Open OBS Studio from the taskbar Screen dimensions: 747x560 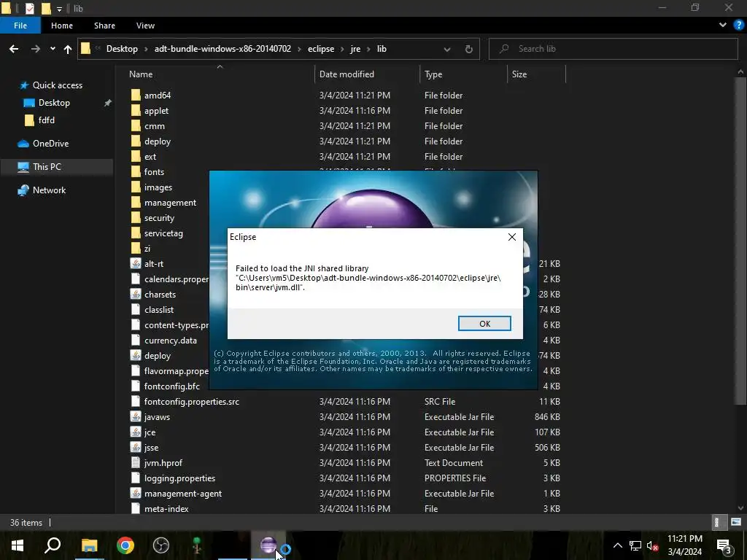[161, 545]
